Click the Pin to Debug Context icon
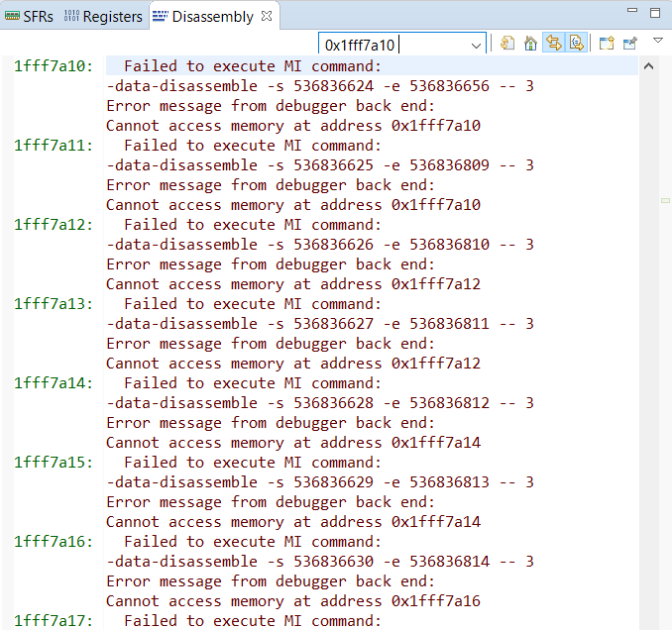This screenshot has width=672, height=630. (630, 44)
